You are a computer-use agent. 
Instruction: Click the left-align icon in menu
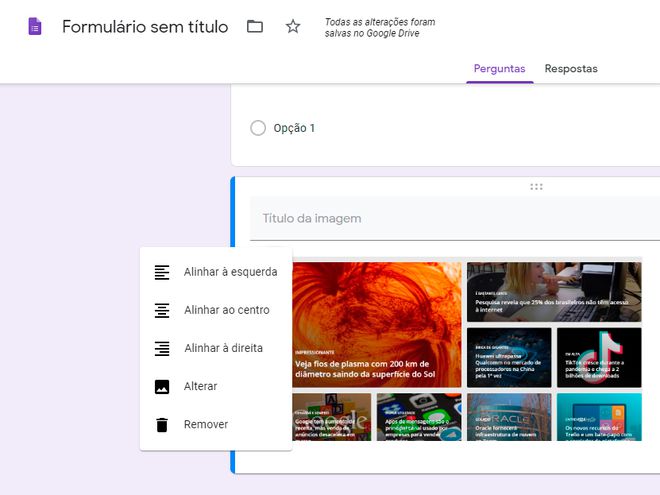point(162,272)
